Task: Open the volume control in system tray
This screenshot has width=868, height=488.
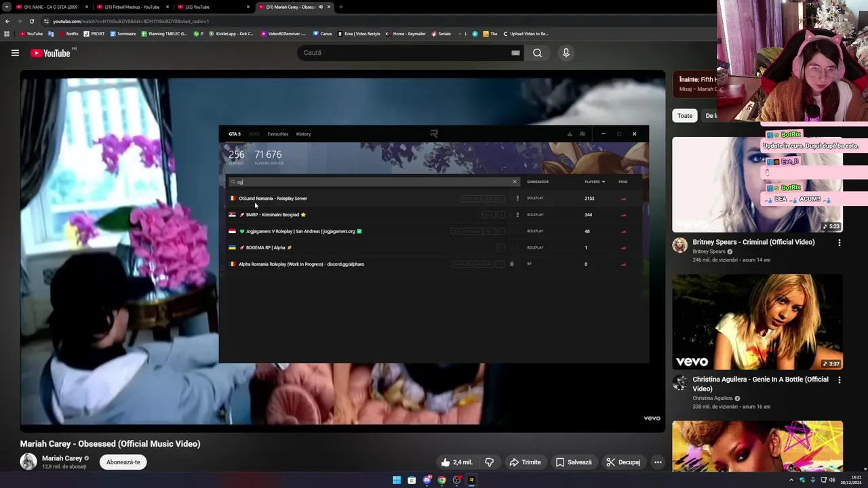Action: (832, 480)
